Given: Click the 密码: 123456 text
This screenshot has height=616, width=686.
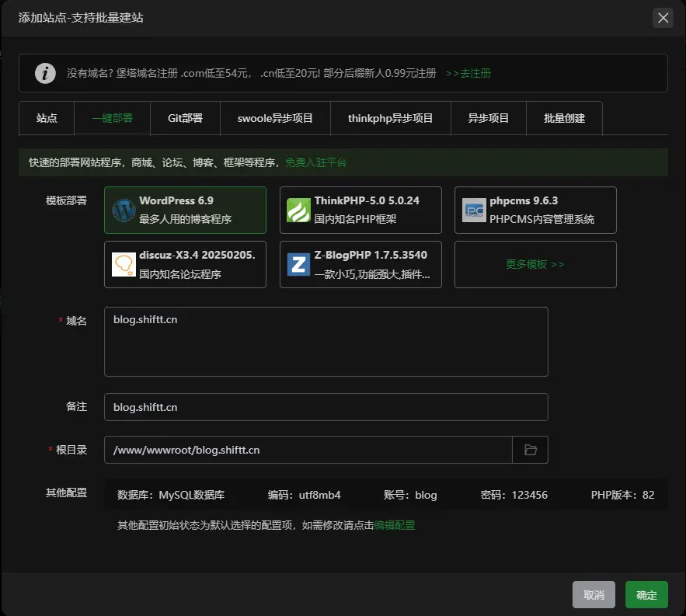Looking at the screenshot, I should [x=514, y=495].
